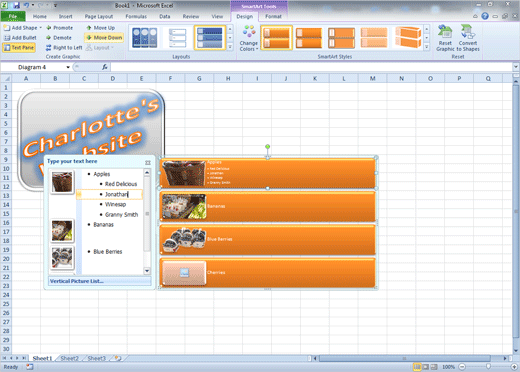Open the Vertical Picture List link
The image size is (520, 372).
(x=77, y=281)
